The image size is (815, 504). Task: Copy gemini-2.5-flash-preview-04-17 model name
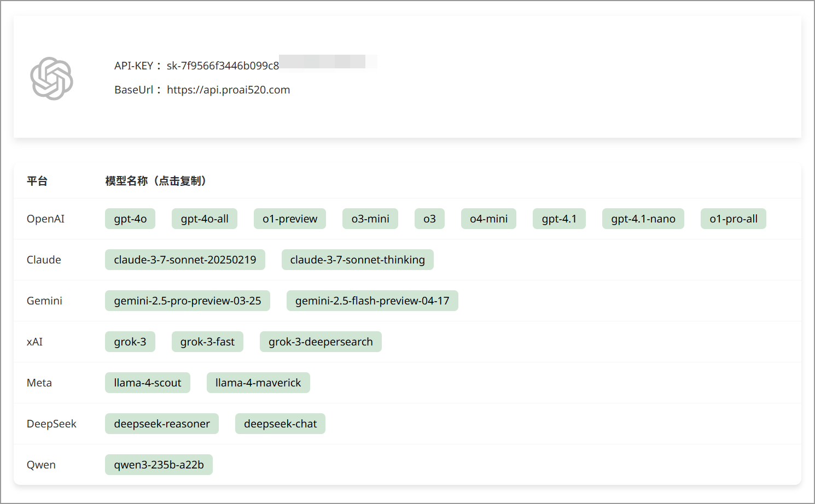point(372,301)
